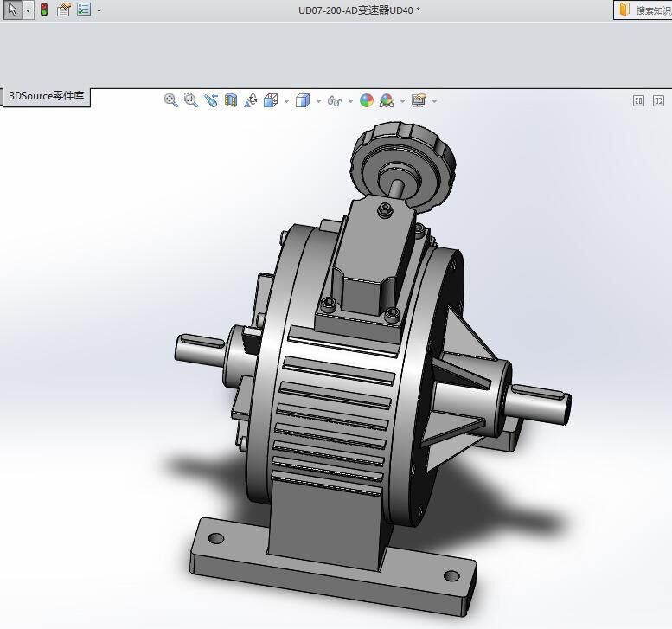The width and height of the screenshot is (672, 629).
Task: Click the Rebuild traffic light icon
Action: point(44,10)
